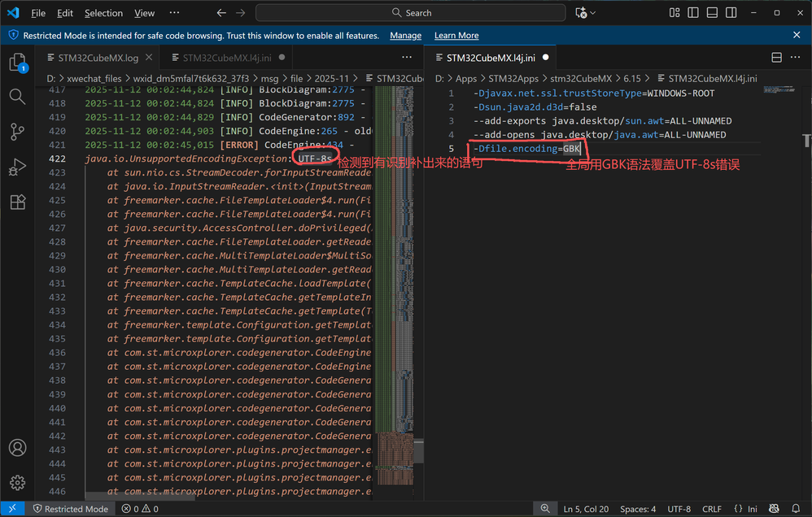Open the remote window indicator in status bar
This screenshot has width=812, height=517.
click(12, 509)
